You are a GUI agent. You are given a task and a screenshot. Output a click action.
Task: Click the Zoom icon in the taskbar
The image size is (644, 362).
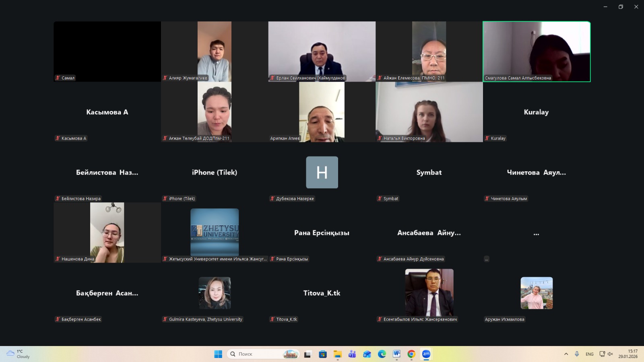[x=426, y=354]
